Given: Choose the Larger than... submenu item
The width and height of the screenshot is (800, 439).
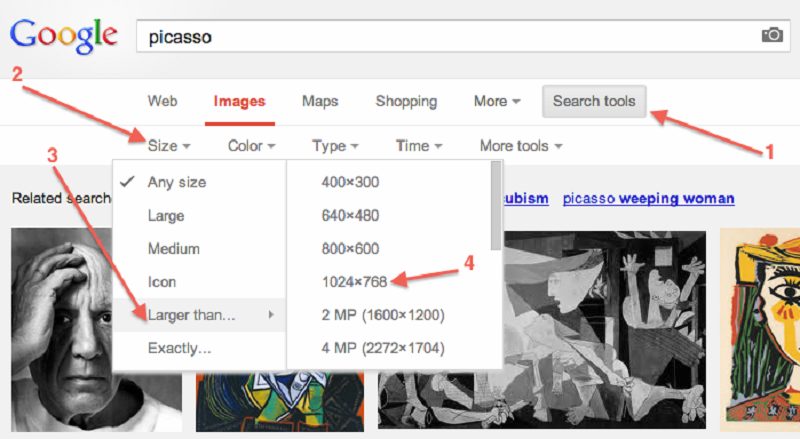Looking at the screenshot, I should pos(192,315).
